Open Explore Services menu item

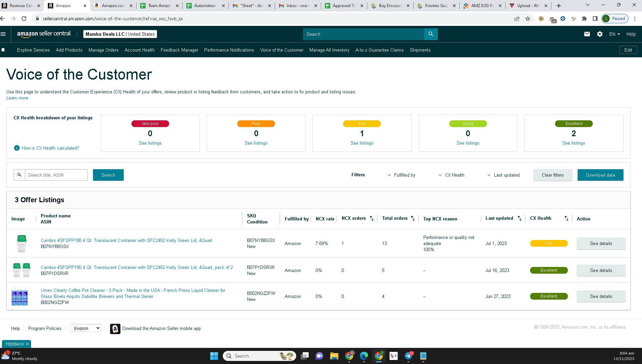(x=33, y=50)
